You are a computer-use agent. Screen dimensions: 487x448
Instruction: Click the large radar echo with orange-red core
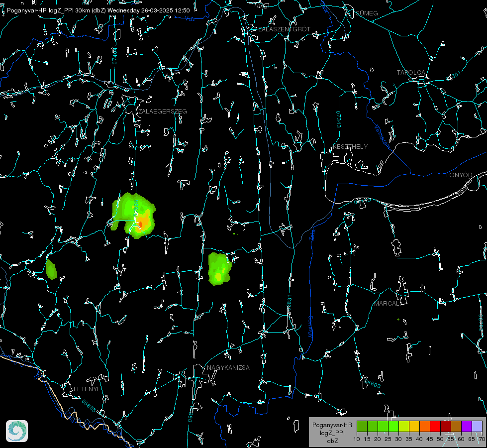click(x=133, y=215)
